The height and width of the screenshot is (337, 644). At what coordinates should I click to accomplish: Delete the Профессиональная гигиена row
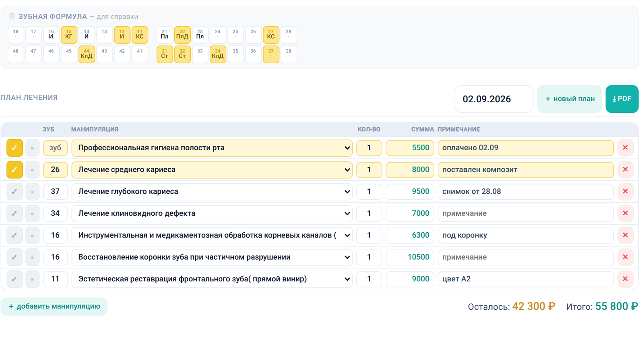pyautogui.click(x=625, y=148)
